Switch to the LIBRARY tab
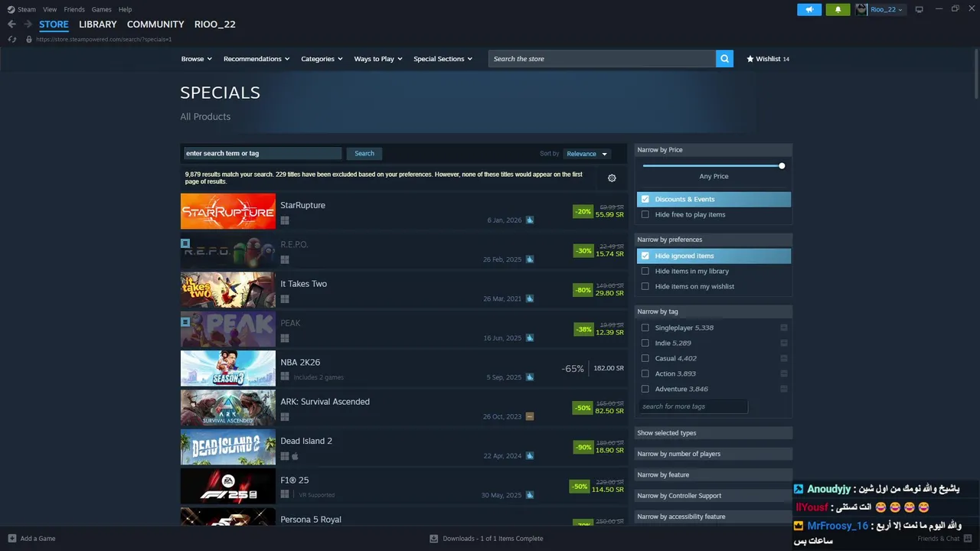This screenshot has width=980, height=551. click(x=98, y=24)
